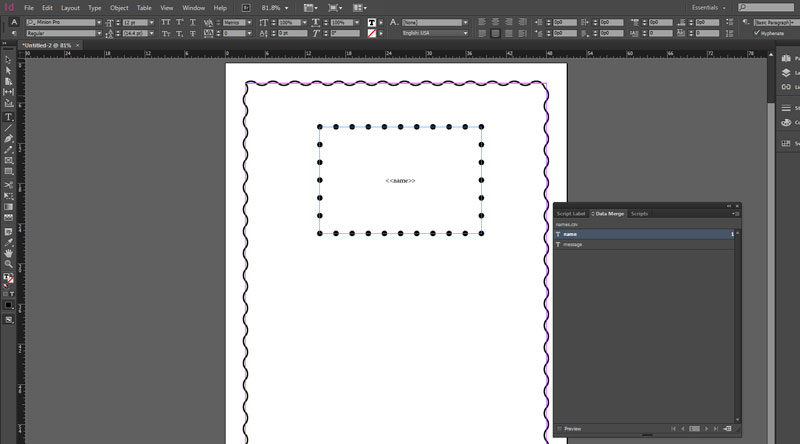Open the Object menu
Screen dimensions: 800x444
[x=119, y=8]
